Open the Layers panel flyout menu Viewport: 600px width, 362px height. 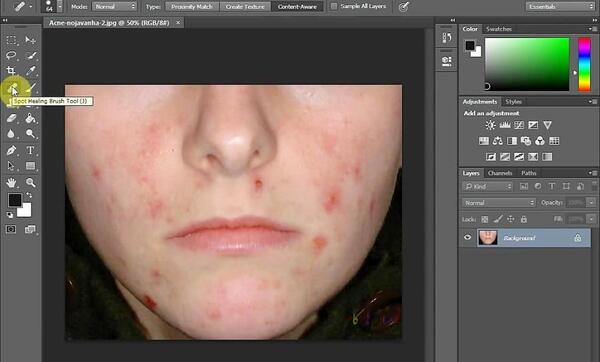tap(593, 173)
